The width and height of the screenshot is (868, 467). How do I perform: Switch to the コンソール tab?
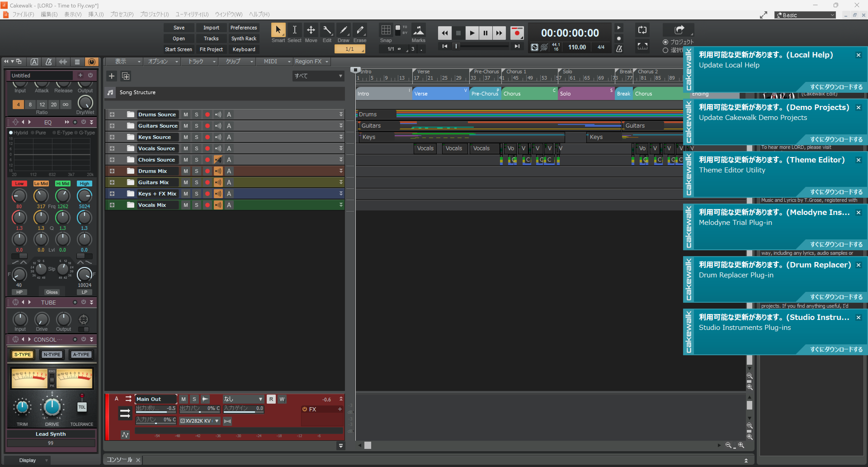point(119,460)
